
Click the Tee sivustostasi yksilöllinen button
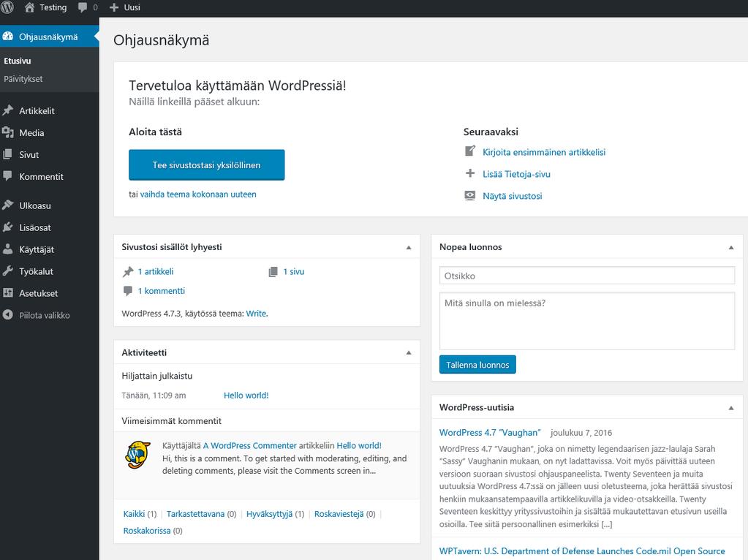click(x=206, y=164)
